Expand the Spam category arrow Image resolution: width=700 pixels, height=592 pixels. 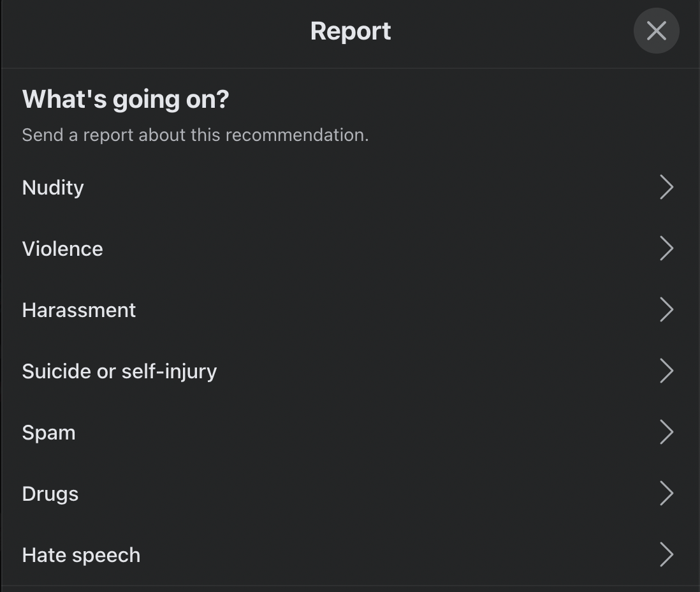(666, 433)
